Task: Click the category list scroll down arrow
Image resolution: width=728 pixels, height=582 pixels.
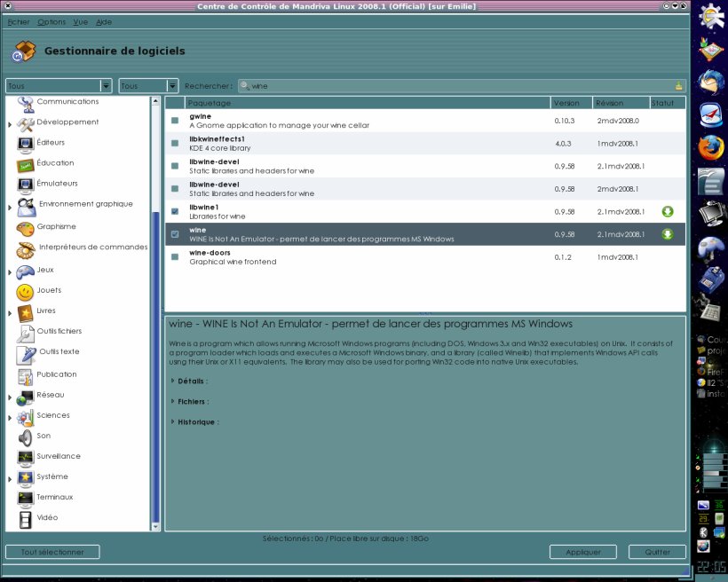Action: coord(155,527)
